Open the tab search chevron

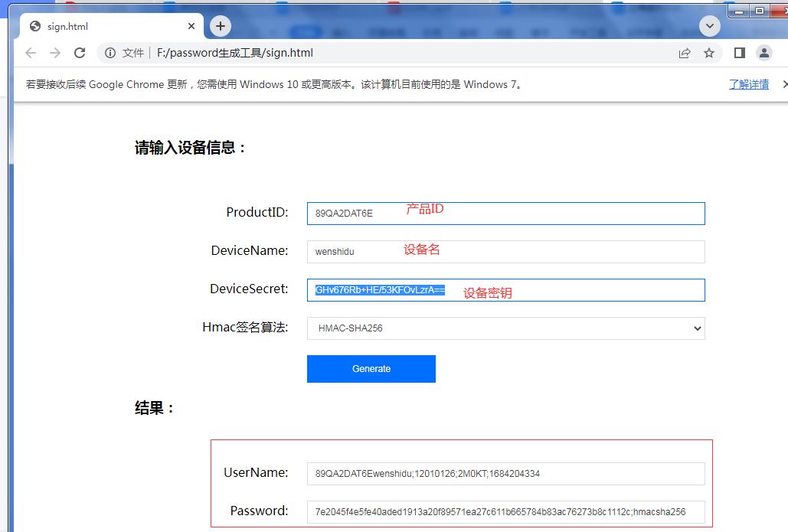(x=710, y=26)
